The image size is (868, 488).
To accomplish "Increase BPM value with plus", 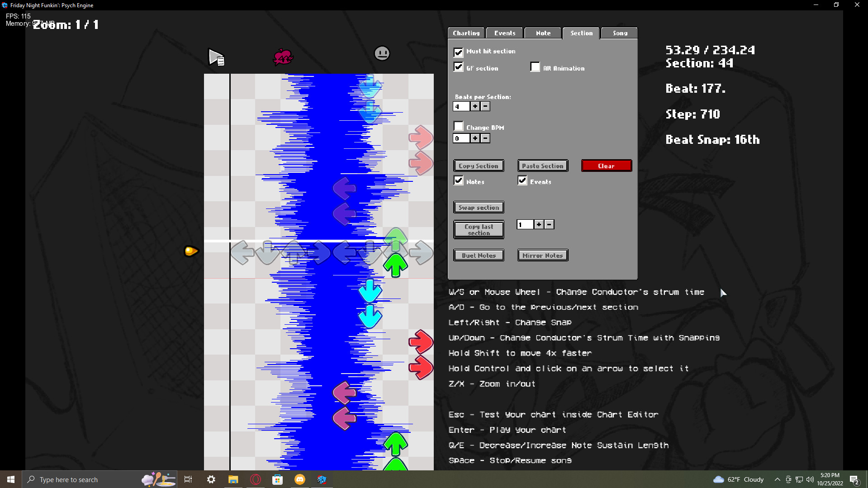I will pos(475,138).
